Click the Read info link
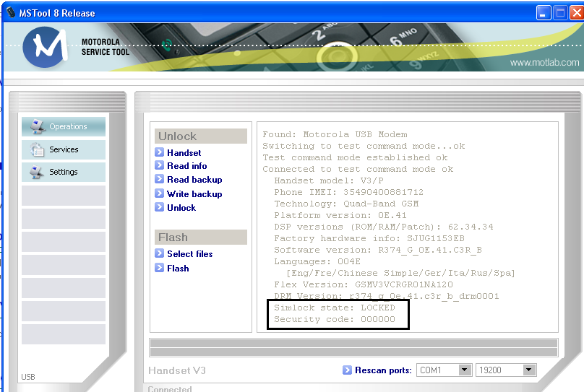The height and width of the screenshot is (392, 584). (187, 166)
